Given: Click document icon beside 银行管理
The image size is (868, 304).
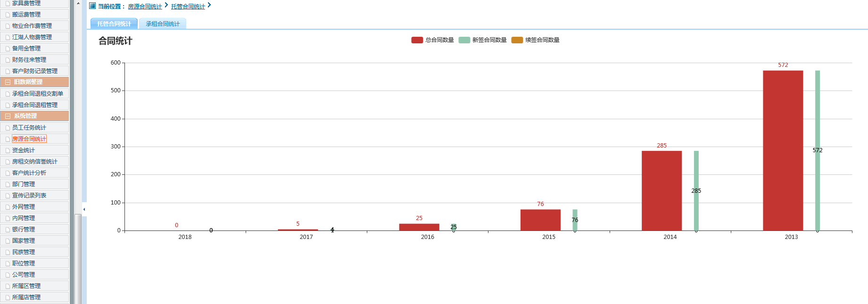Looking at the screenshot, I should [x=8, y=230].
